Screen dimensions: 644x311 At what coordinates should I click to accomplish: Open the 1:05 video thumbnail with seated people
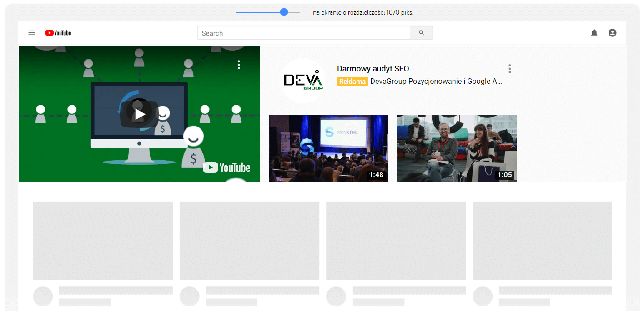457,148
